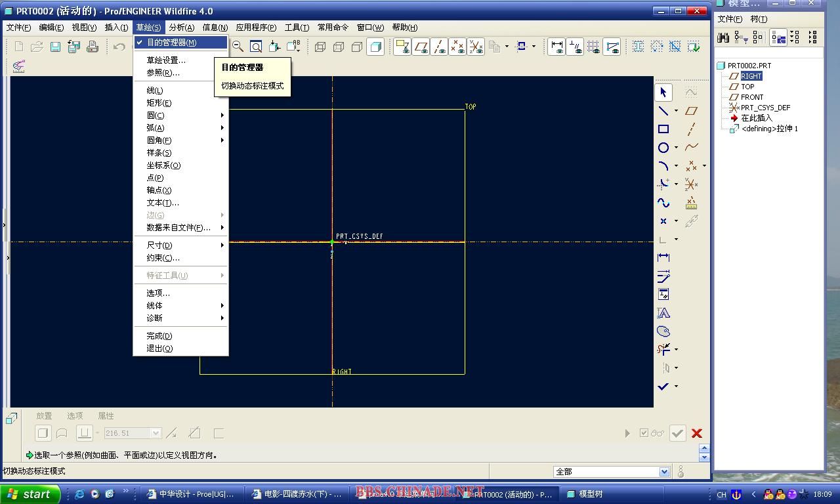The height and width of the screenshot is (504, 840).
Task: Click the Windows start button
Action: click(x=30, y=494)
